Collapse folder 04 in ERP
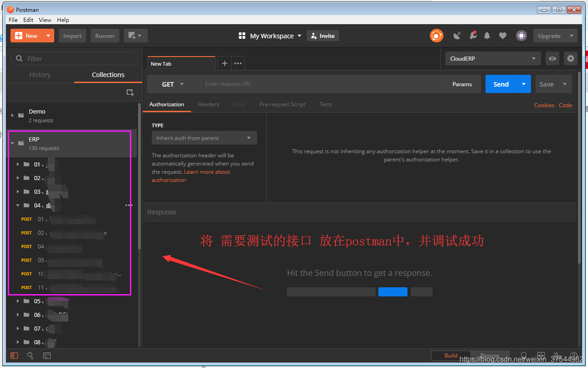 [x=18, y=205]
